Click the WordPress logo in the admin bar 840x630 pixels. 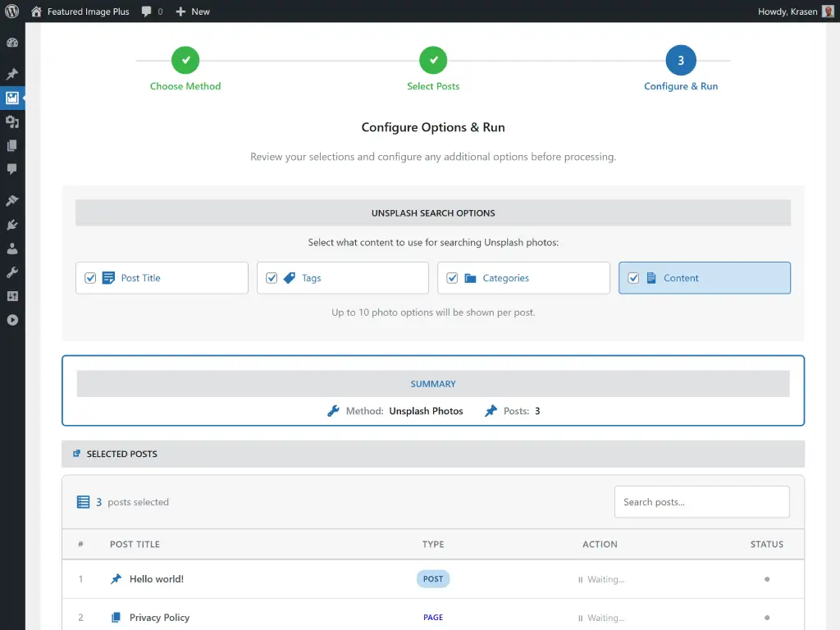[x=12, y=11]
